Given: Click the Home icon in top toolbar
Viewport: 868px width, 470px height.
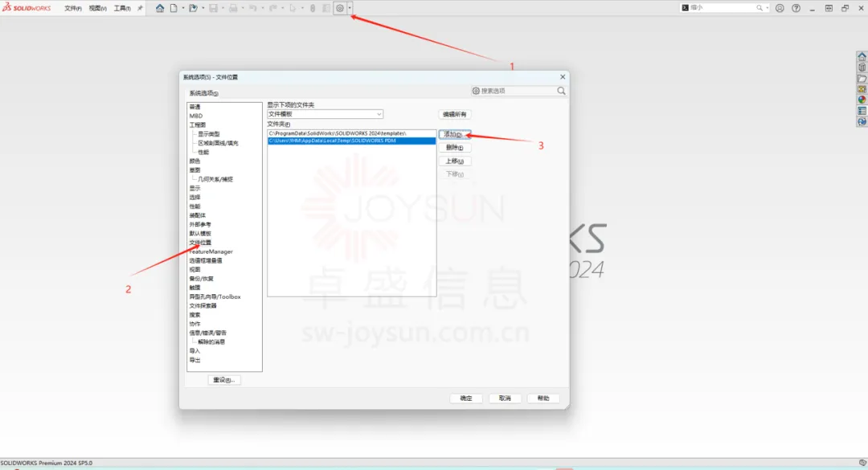Looking at the screenshot, I should pyautogui.click(x=160, y=8).
